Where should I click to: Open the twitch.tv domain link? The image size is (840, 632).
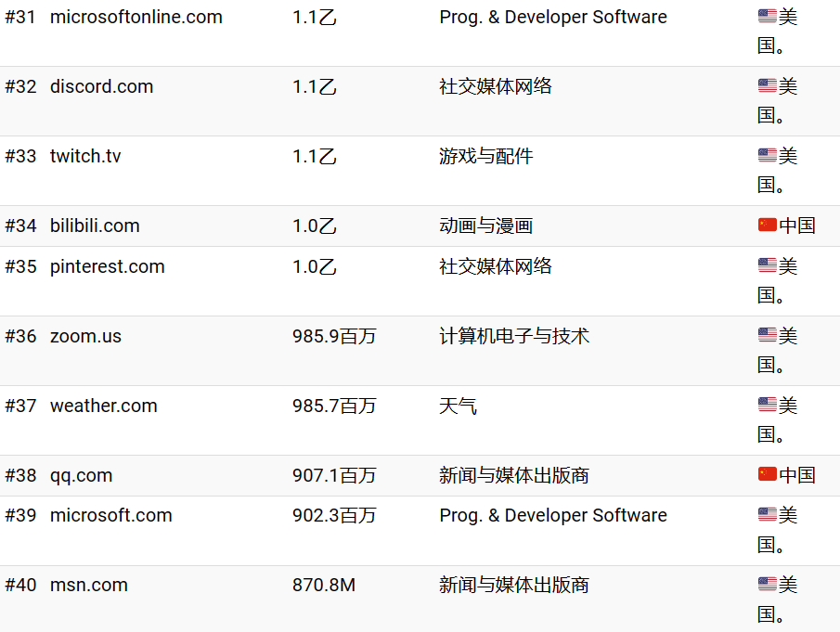pyautogui.click(x=85, y=156)
